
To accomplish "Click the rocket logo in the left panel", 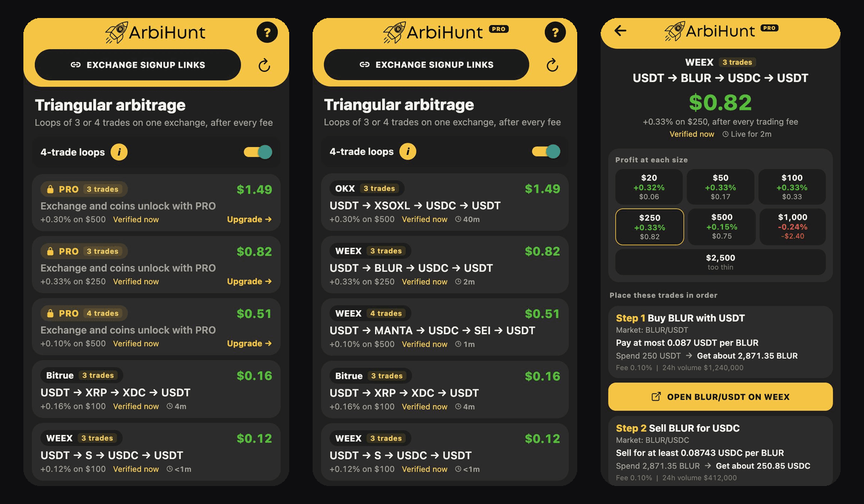I will click(x=116, y=32).
